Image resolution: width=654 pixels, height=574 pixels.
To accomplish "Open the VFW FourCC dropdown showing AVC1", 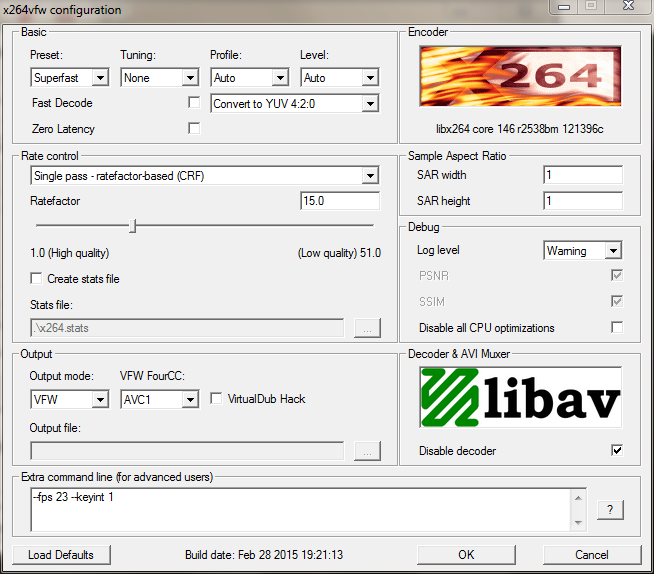I will point(160,400).
